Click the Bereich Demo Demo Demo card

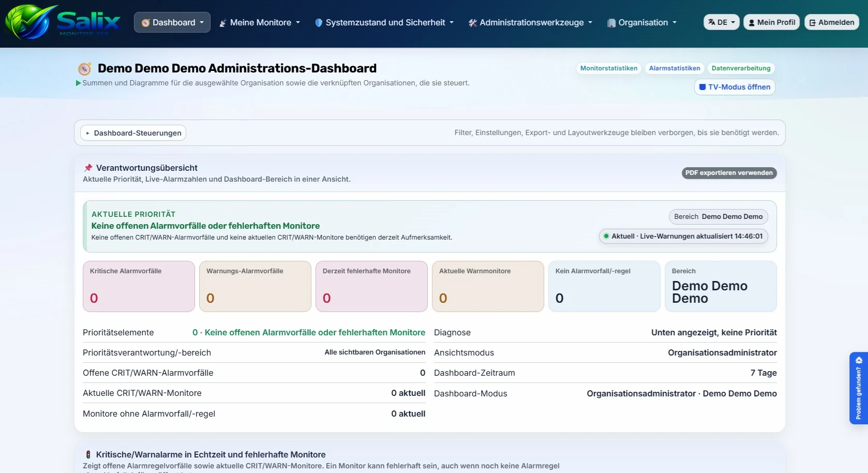(x=721, y=286)
